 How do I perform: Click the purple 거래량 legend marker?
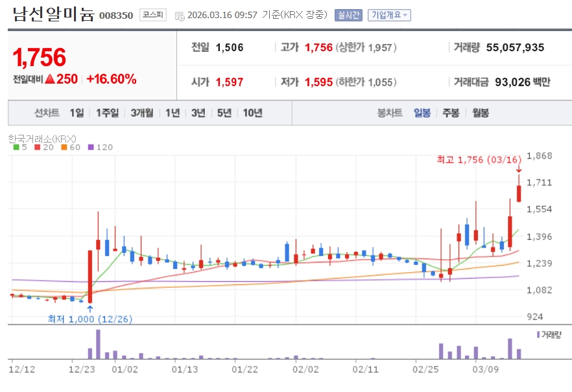coord(538,334)
